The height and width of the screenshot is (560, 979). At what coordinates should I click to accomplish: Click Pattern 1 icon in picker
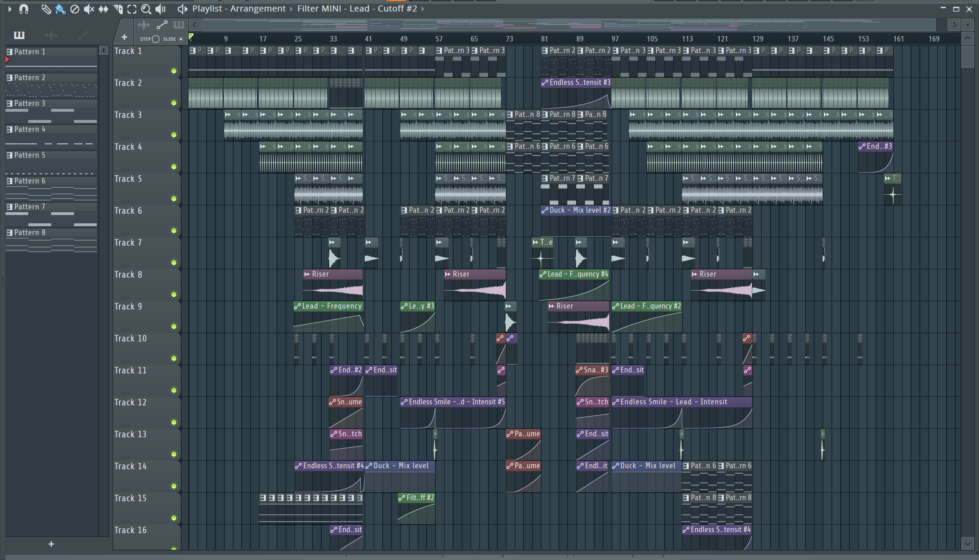point(10,52)
